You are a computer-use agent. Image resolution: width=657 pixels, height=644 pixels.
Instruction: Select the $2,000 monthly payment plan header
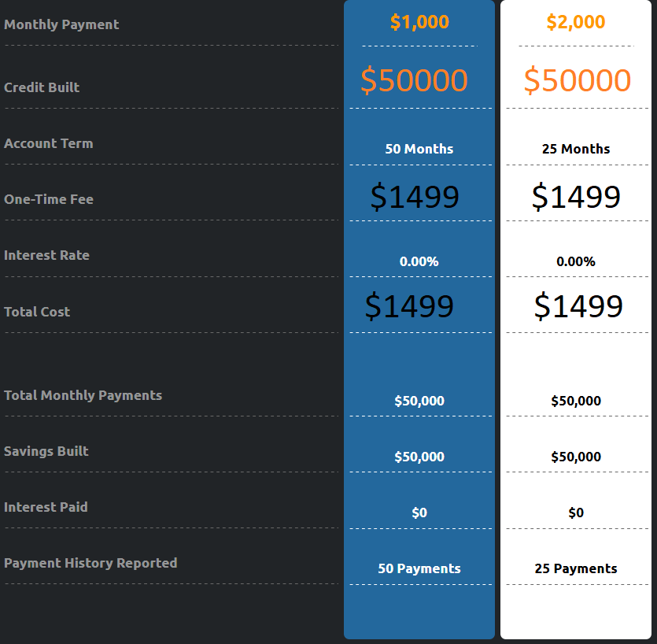tap(576, 22)
